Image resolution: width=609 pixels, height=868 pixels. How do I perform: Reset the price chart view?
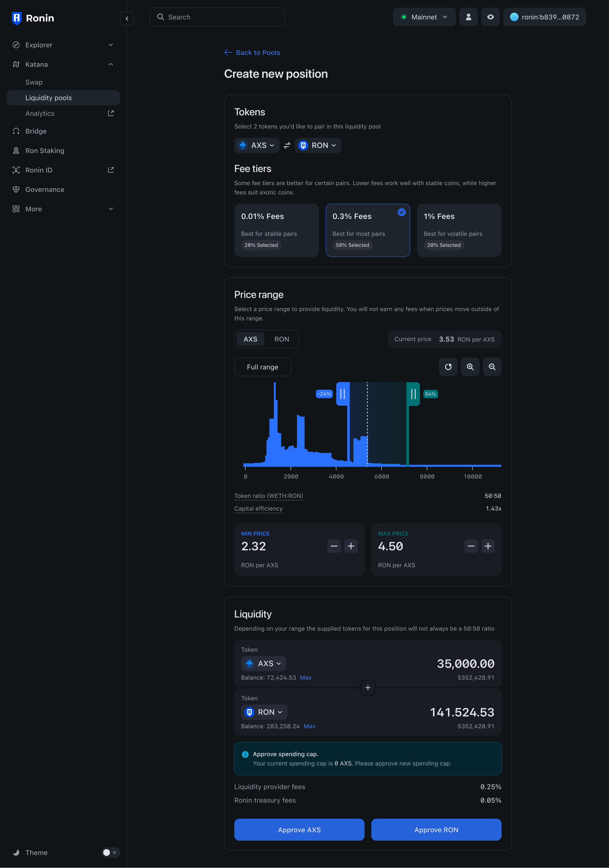click(448, 367)
